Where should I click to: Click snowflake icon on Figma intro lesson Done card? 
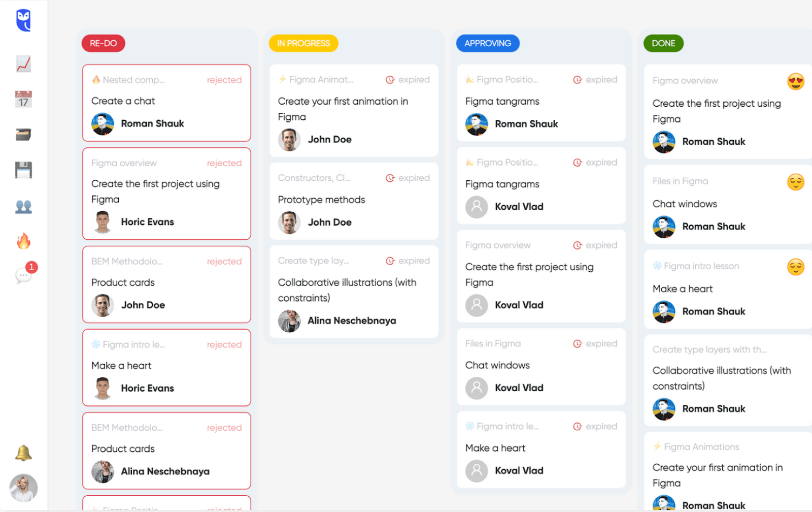click(657, 266)
